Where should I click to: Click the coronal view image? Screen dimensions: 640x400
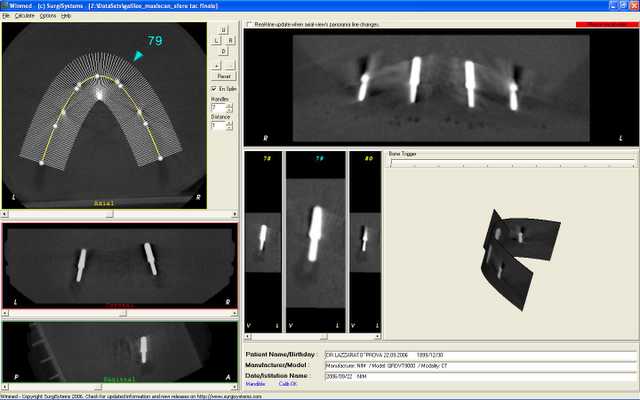[120, 266]
